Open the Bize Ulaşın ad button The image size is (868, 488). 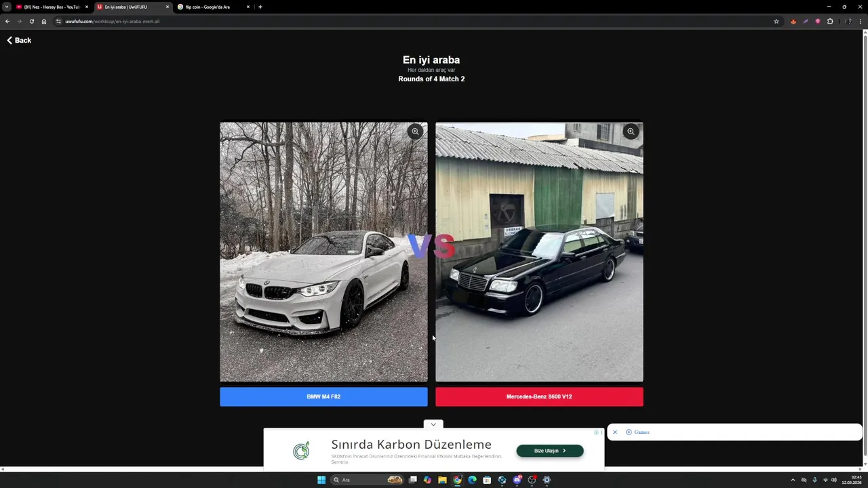(550, 451)
